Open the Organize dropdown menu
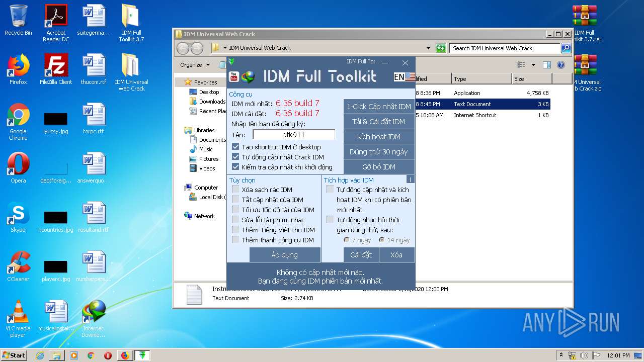This screenshot has width=644, height=362. tap(195, 65)
